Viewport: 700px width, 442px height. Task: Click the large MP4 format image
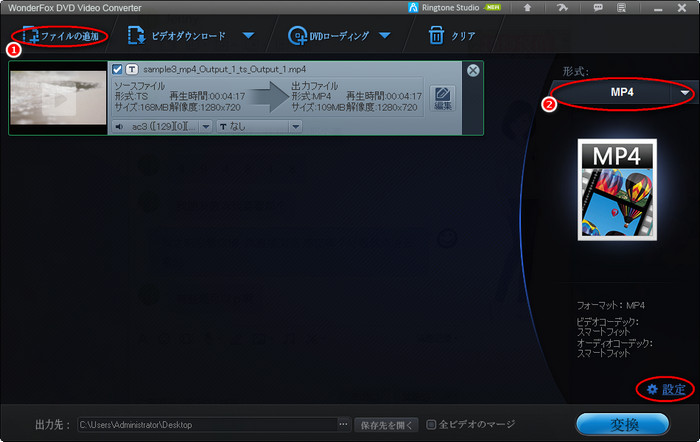[617, 190]
